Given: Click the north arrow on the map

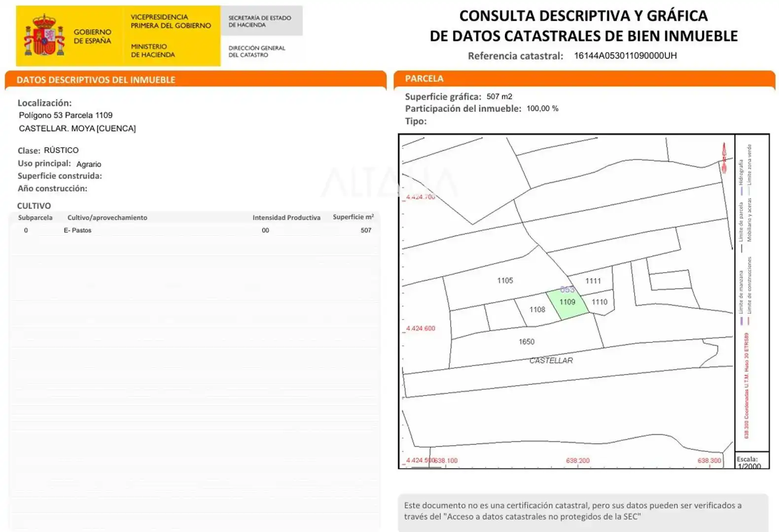Looking at the screenshot, I should point(724,158).
